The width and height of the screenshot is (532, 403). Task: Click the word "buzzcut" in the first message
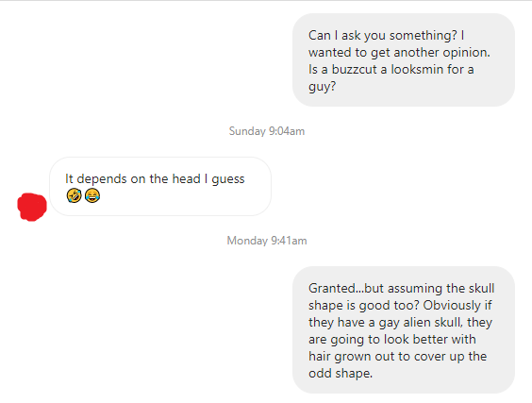point(355,69)
